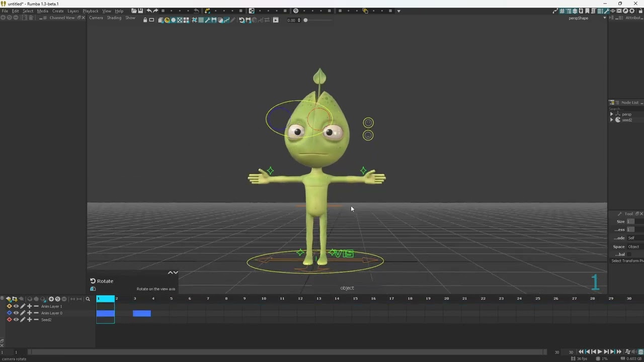Open the Playback menu
Viewport: 644px width, 362px height.
click(x=91, y=11)
